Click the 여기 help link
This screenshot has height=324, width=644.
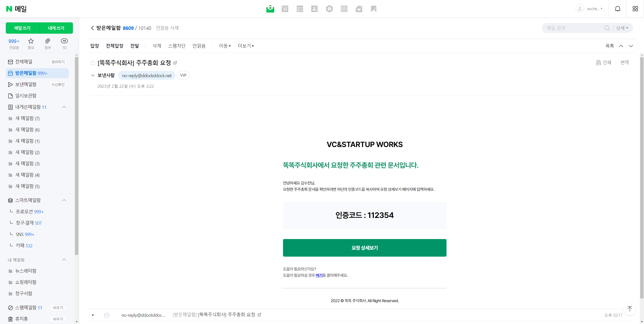[319, 275]
